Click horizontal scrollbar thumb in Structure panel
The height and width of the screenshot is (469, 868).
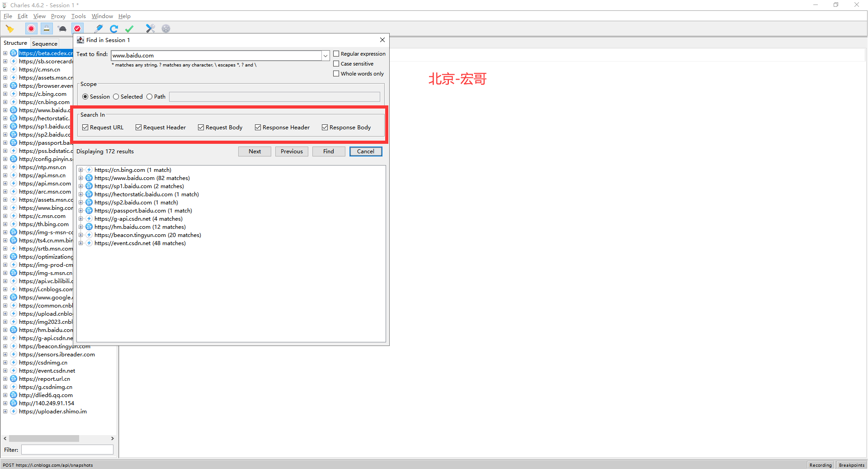point(44,439)
